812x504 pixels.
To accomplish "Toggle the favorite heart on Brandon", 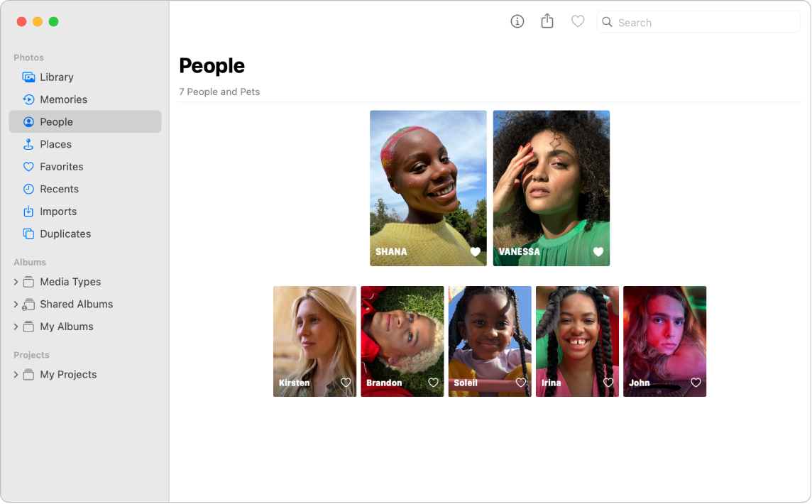I will point(433,383).
